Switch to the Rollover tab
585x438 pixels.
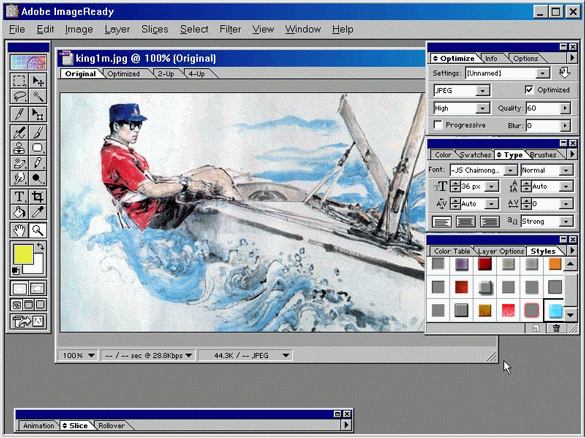click(x=111, y=425)
